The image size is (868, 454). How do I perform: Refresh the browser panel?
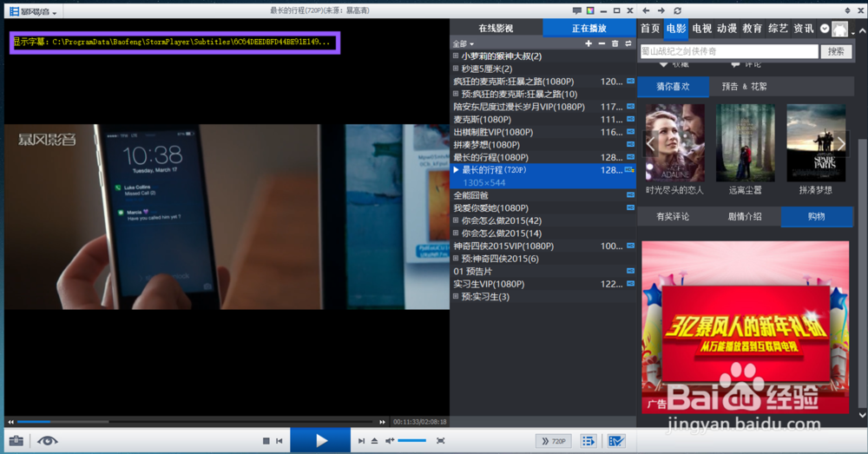[x=678, y=10]
